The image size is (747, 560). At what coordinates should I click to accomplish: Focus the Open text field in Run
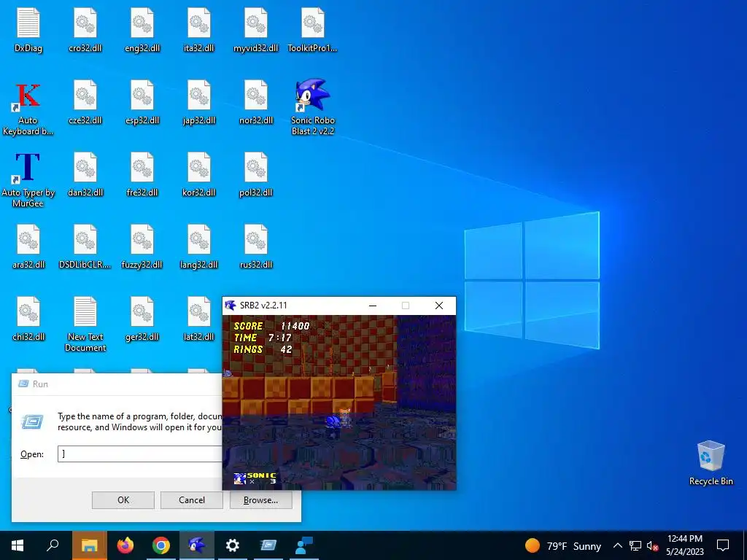click(x=139, y=454)
